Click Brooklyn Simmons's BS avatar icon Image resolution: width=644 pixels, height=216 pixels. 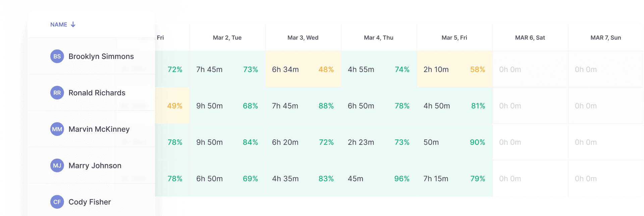pyautogui.click(x=57, y=56)
